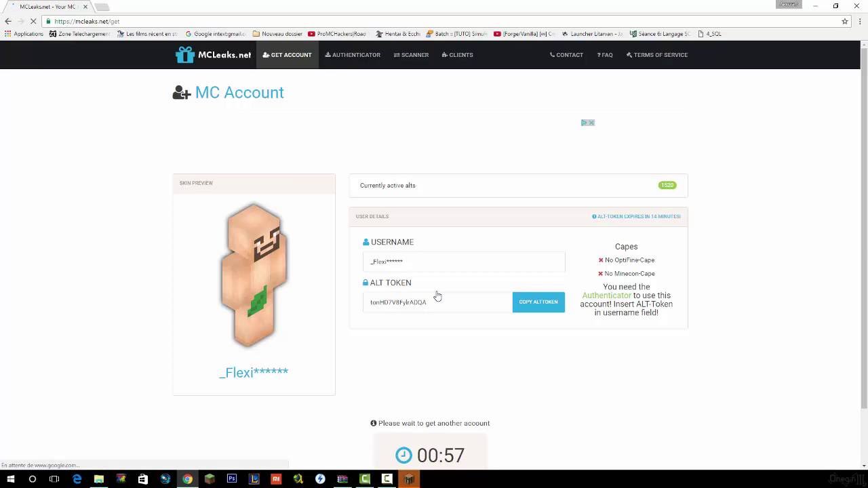Open the orange crate taskbar icon
Viewport: 868px width, 488px height.
point(409,479)
